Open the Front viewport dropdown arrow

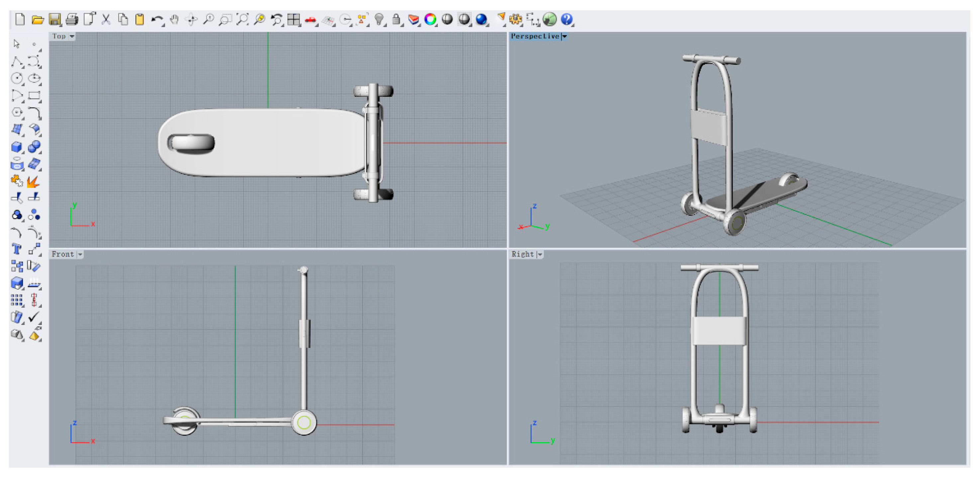[80, 254]
